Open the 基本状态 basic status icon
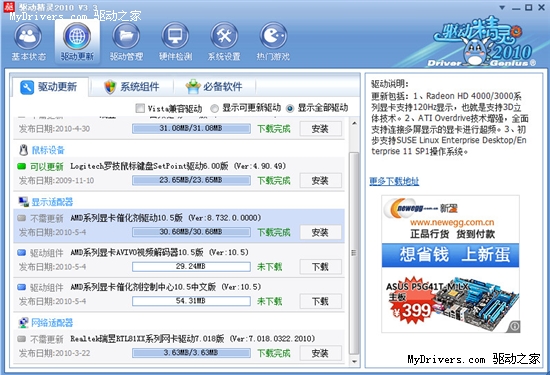This screenshot has width=550, height=375. [28, 35]
